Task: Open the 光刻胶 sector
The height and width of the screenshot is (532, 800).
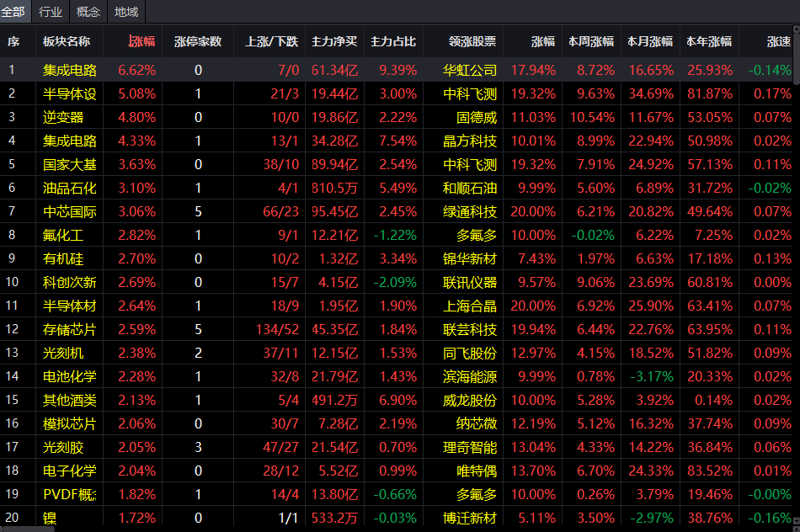Action: (x=63, y=447)
